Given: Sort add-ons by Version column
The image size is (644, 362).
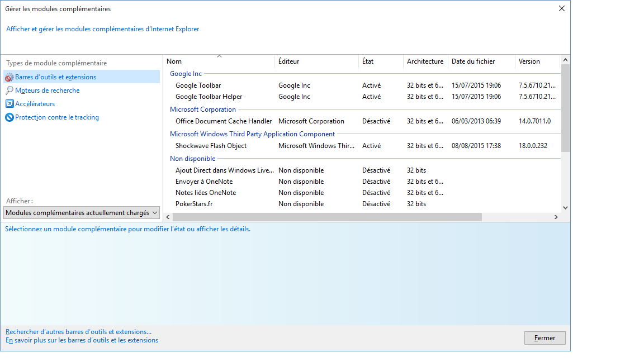Looking at the screenshot, I should [x=538, y=61].
